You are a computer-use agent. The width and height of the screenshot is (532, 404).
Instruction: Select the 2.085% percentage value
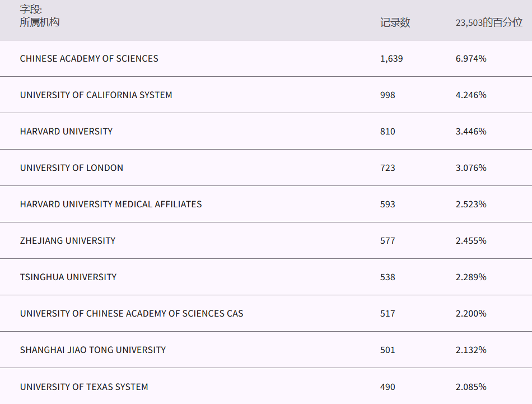point(471,387)
